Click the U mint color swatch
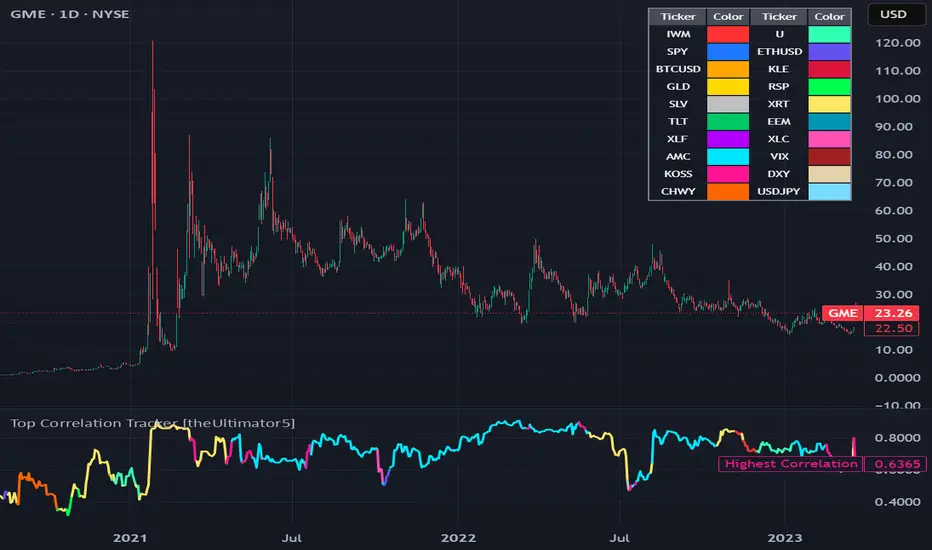 coord(829,34)
